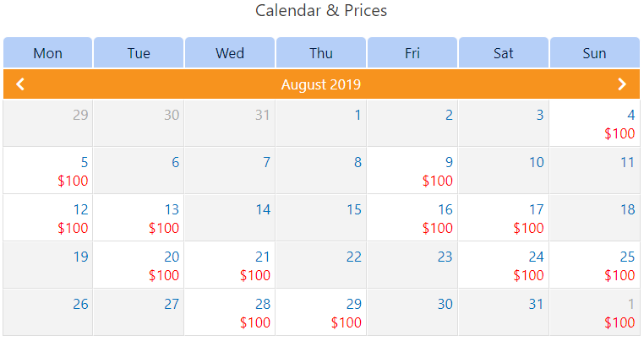
Task: Pick August 13 on the calendar
Action: (x=139, y=218)
